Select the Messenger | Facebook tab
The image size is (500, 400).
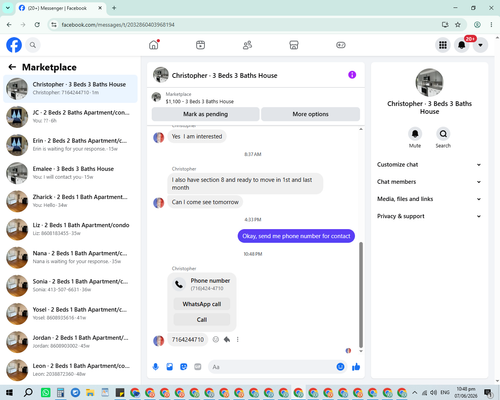pos(60,8)
